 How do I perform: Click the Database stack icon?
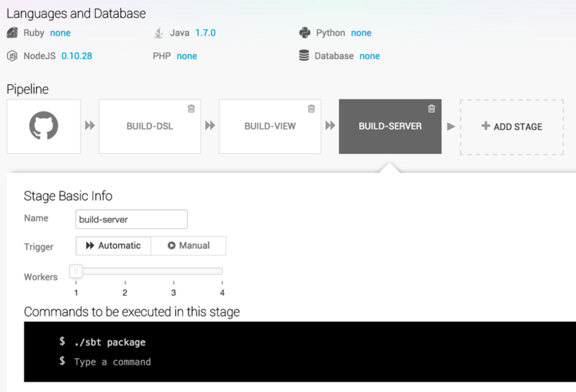pyautogui.click(x=304, y=55)
